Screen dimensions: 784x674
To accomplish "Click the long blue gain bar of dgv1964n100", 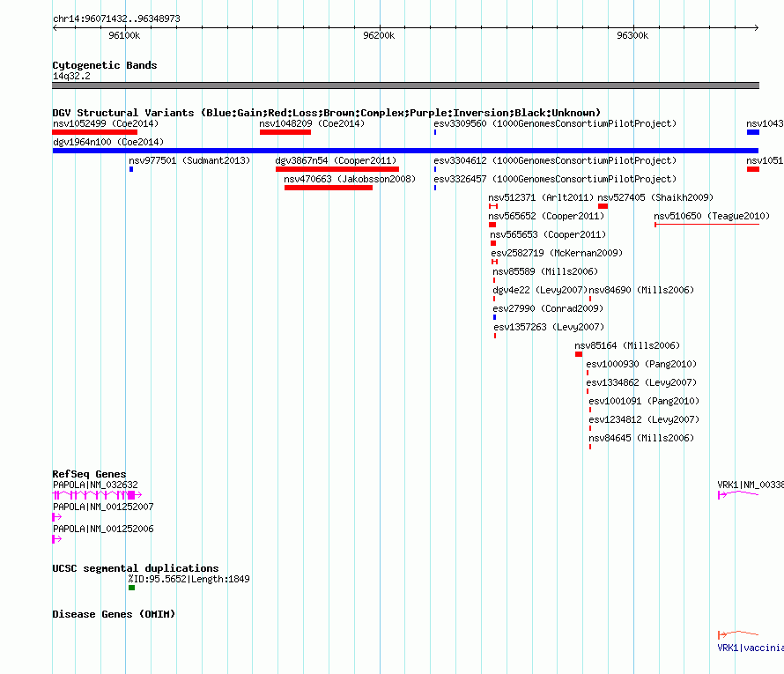I will click(x=405, y=151).
